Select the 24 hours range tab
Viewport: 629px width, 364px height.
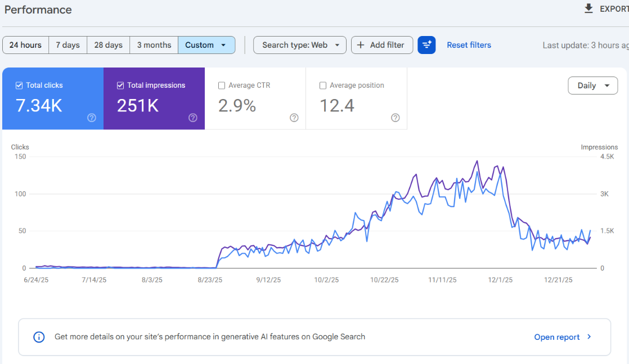[x=26, y=45]
